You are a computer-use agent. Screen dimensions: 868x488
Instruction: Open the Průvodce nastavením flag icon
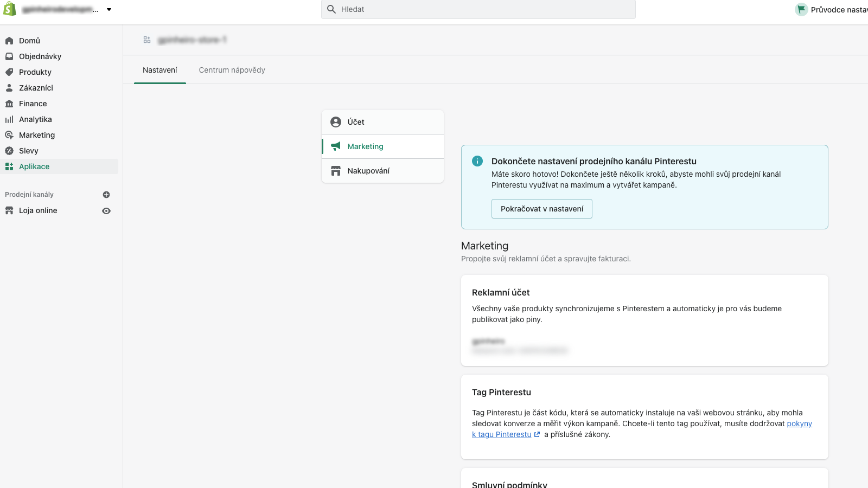tap(801, 9)
